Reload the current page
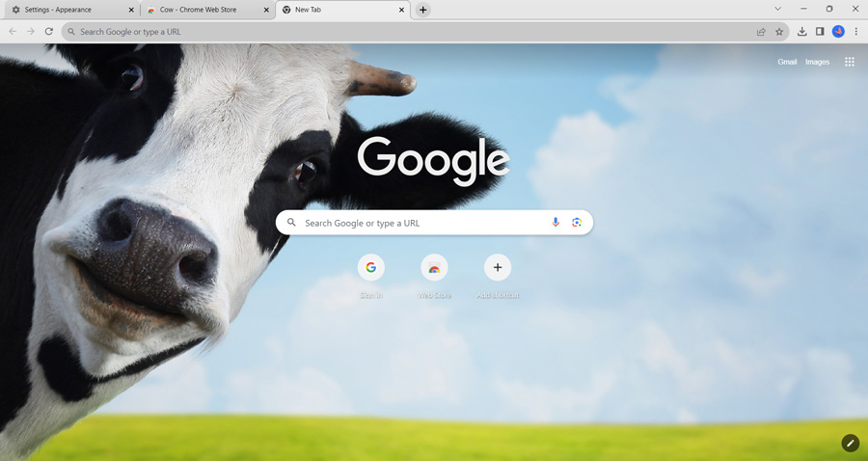The width and height of the screenshot is (868, 461). (49, 32)
